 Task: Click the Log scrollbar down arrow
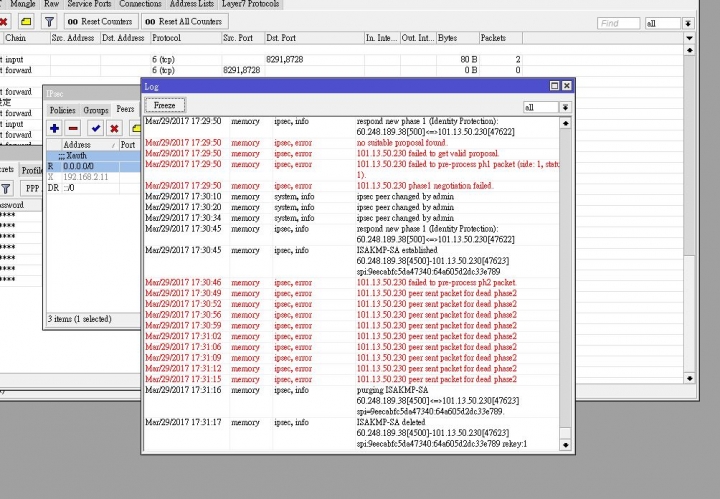point(565,445)
